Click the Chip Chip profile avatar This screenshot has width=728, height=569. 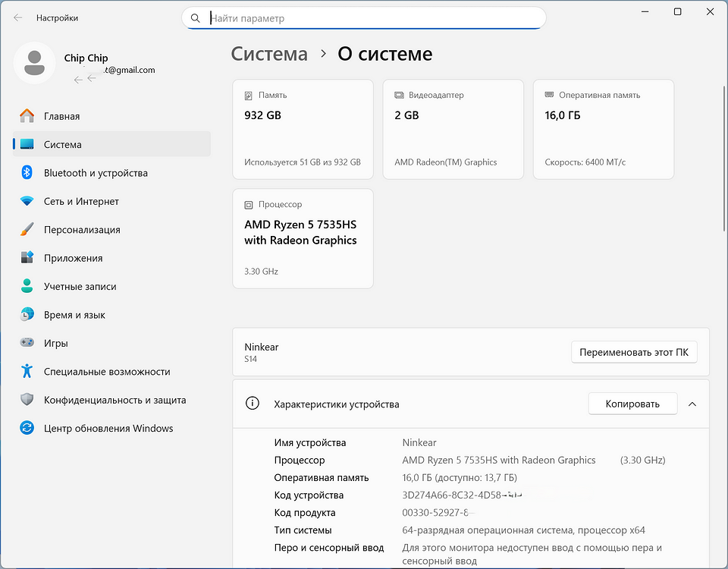(34, 63)
